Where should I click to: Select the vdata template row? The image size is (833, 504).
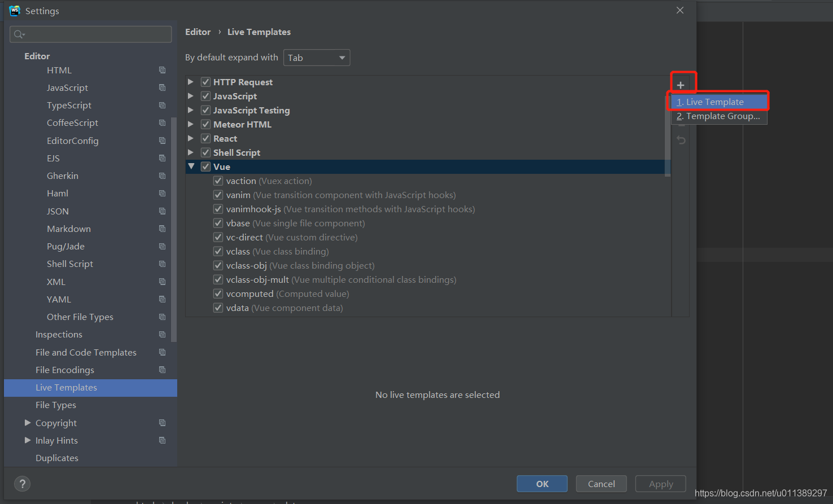point(428,308)
